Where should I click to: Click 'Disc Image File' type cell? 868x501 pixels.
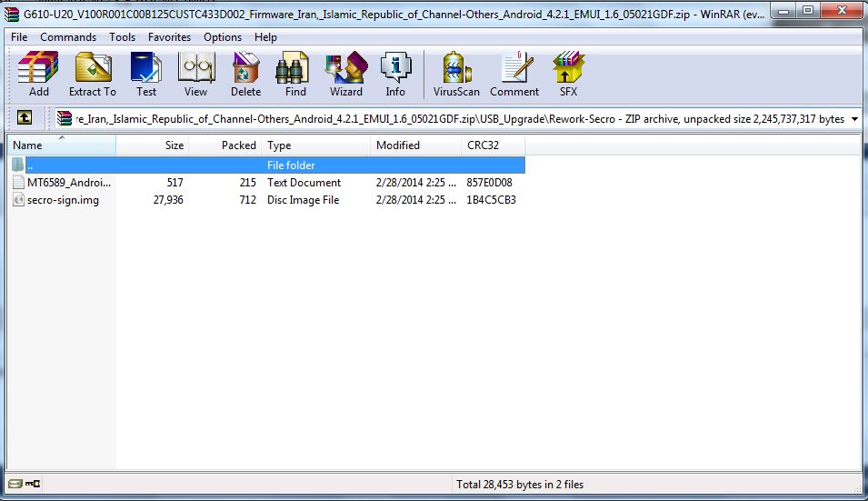(x=303, y=200)
